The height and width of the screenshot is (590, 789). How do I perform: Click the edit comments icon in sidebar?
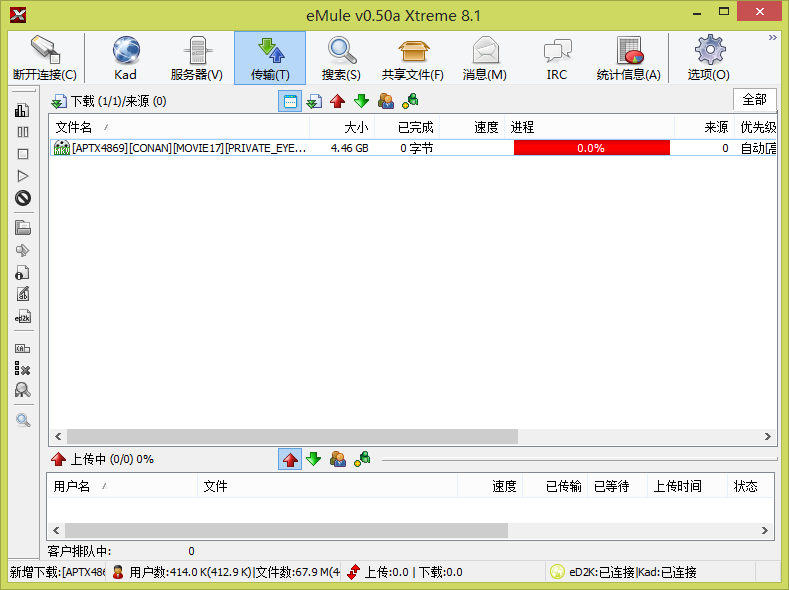[23, 294]
